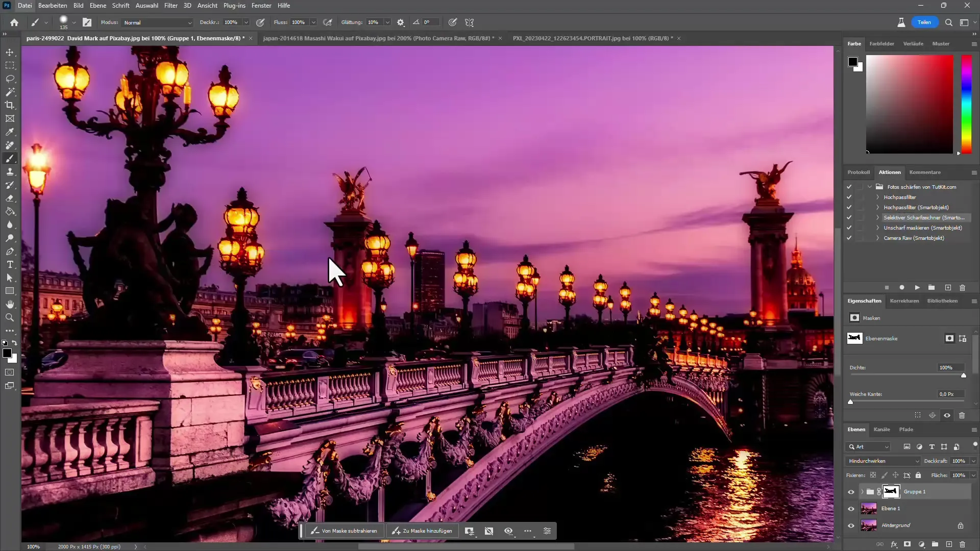Select the Pen tool

coord(10,252)
